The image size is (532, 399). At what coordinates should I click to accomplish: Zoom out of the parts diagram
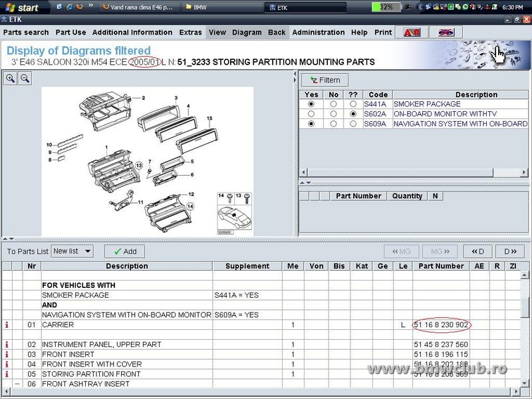25,78
